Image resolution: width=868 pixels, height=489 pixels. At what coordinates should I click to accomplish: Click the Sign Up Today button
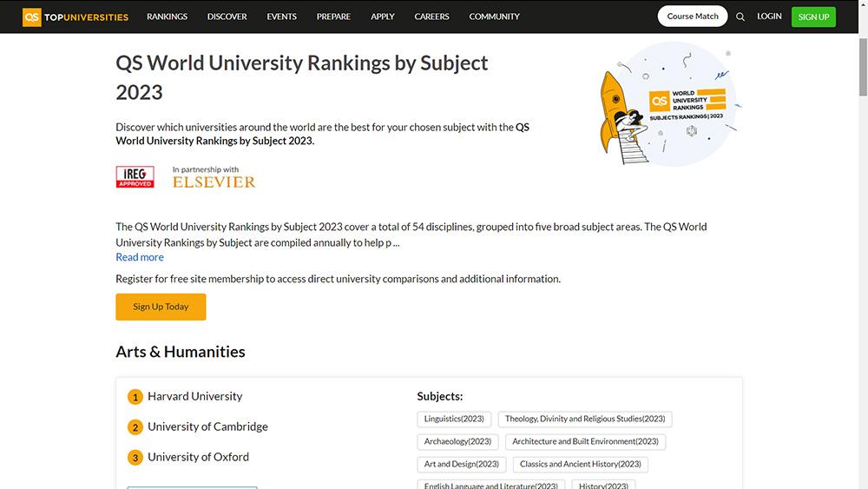point(161,307)
